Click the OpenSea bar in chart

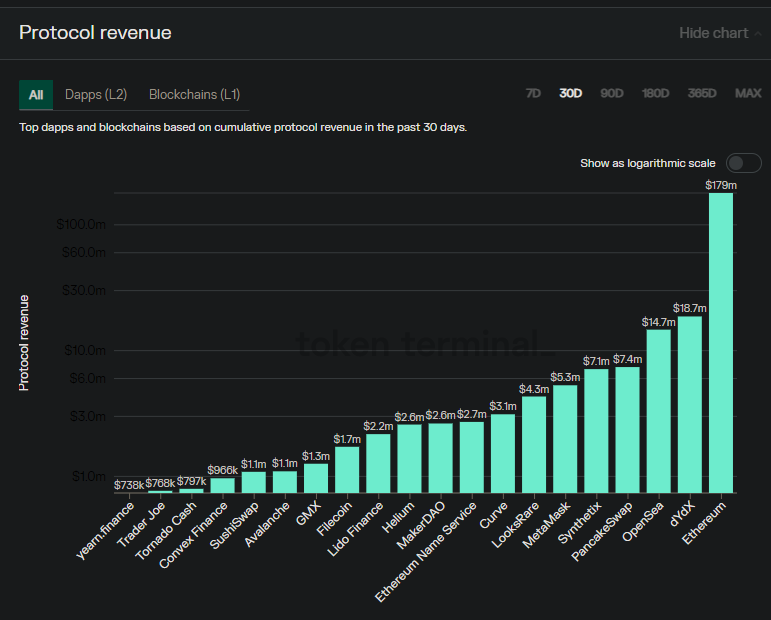coord(658,411)
